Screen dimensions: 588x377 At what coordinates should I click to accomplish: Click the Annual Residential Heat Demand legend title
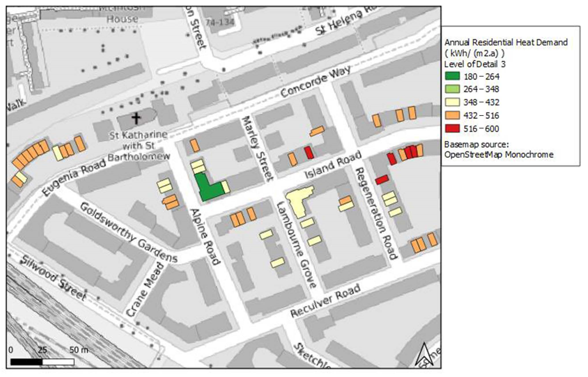[506, 43]
